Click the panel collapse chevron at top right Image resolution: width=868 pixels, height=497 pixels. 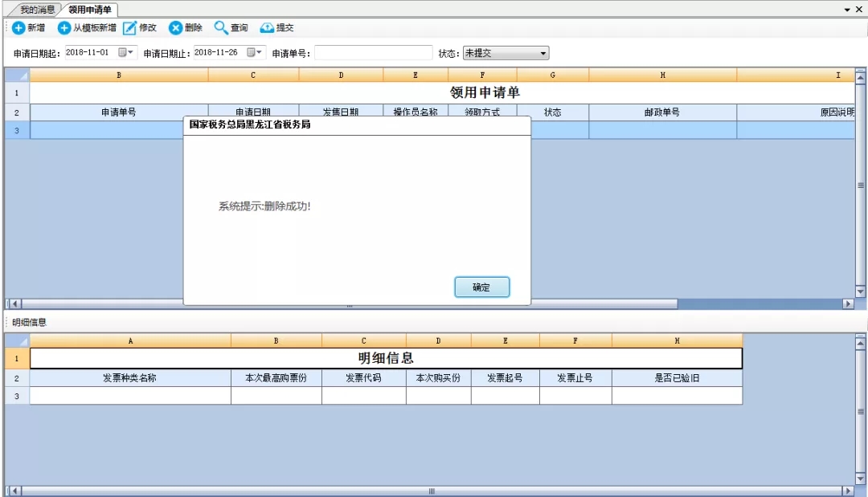848,8
